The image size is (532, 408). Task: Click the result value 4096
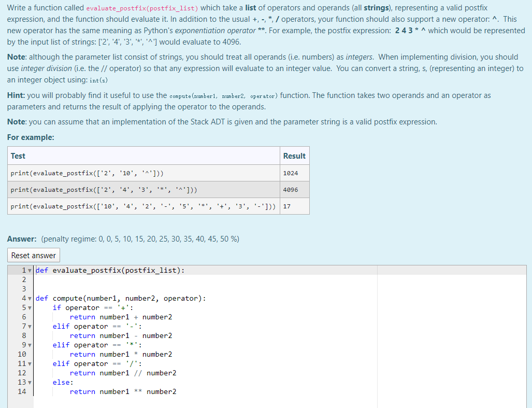pyautogui.click(x=291, y=189)
